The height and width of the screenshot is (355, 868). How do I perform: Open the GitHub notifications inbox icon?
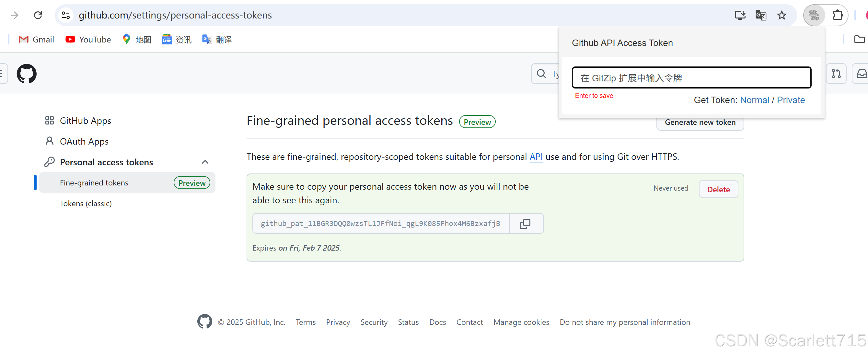861,74
